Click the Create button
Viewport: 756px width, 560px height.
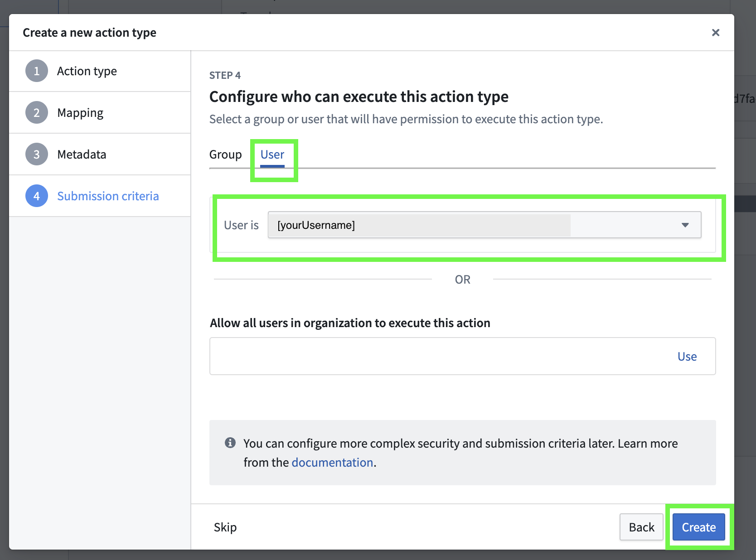698,527
